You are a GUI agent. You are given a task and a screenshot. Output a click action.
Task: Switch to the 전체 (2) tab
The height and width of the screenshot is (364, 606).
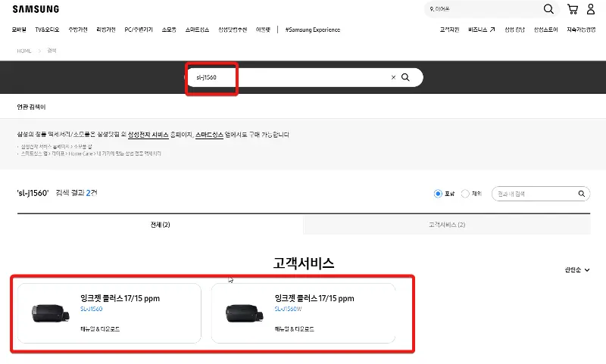coord(160,225)
